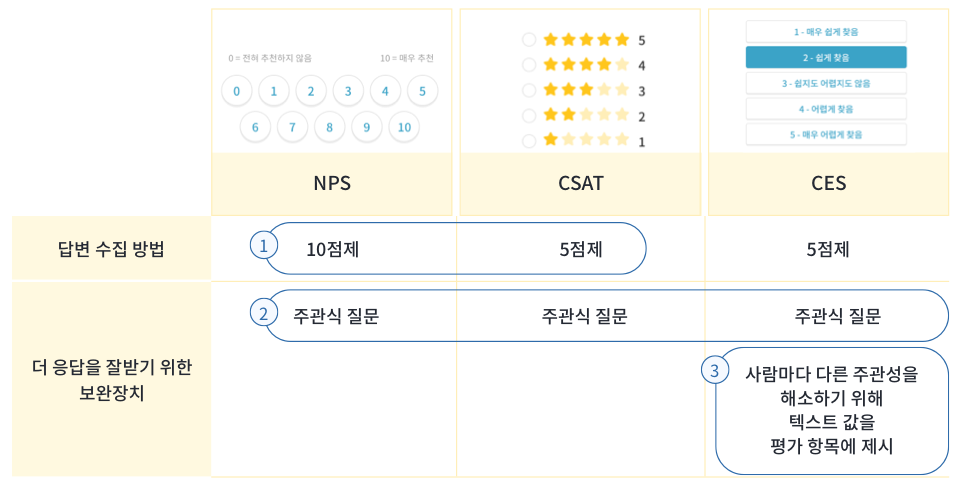Pick '5 - 매우 어렵게 찾음' option
Viewport: 960px width, 490px height.
pyautogui.click(x=826, y=134)
